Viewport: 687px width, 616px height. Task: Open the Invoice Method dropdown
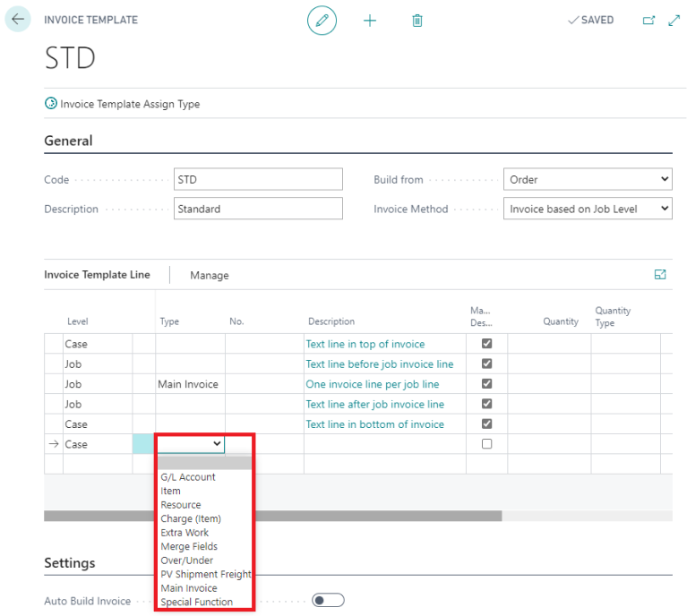click(x=588, y=209)
